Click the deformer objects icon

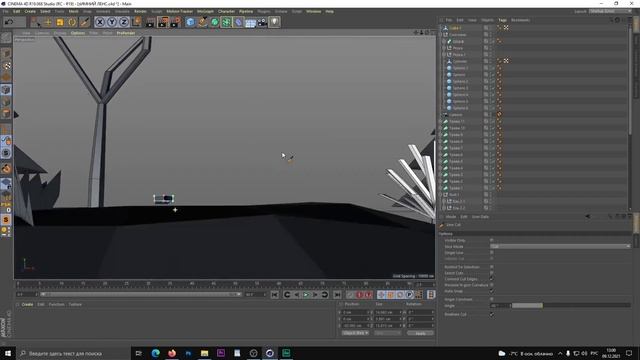point(239,22)
